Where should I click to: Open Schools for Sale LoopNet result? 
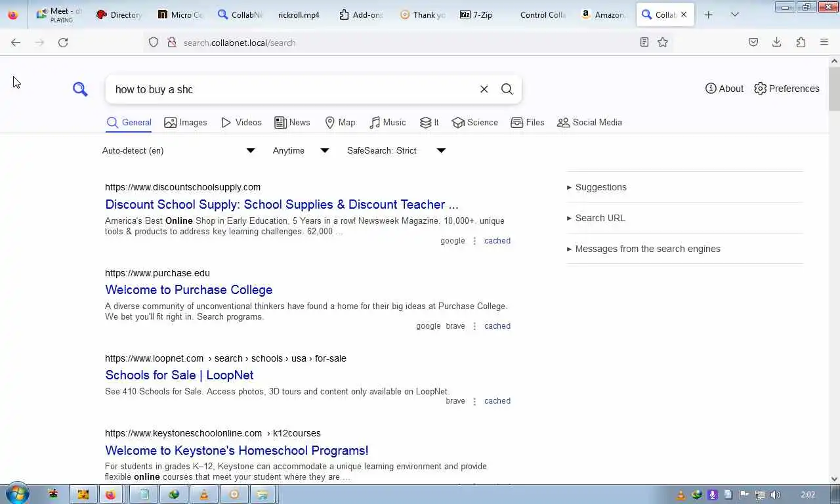tap(179, 375)
